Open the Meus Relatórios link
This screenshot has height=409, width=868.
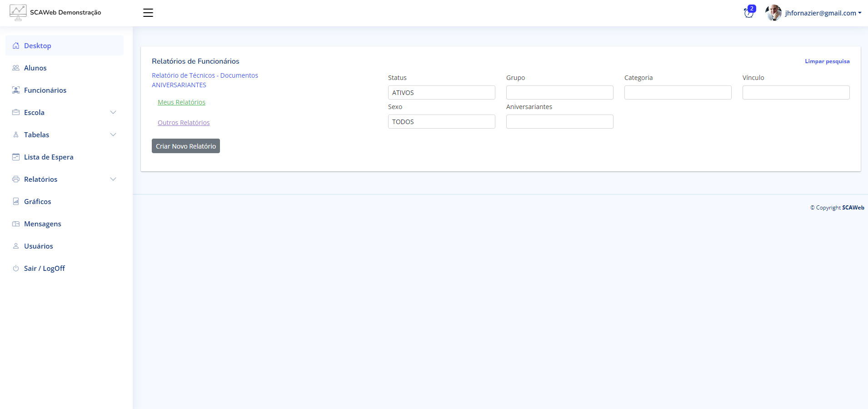pos(181,102)
